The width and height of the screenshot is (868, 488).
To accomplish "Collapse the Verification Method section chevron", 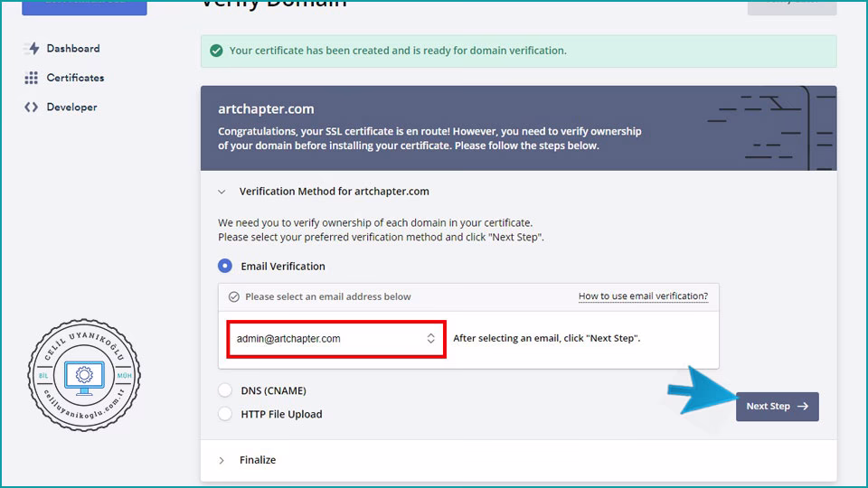I will pos(222,192).
